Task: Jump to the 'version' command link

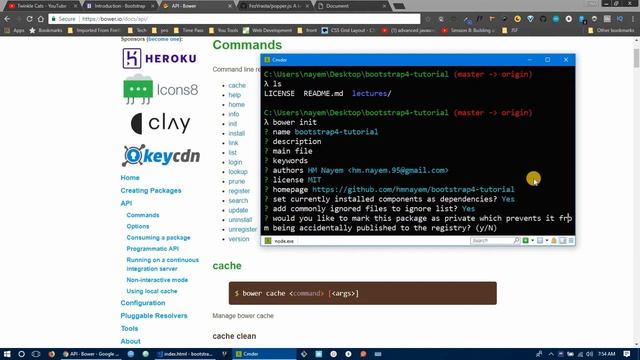Action: 239,239
